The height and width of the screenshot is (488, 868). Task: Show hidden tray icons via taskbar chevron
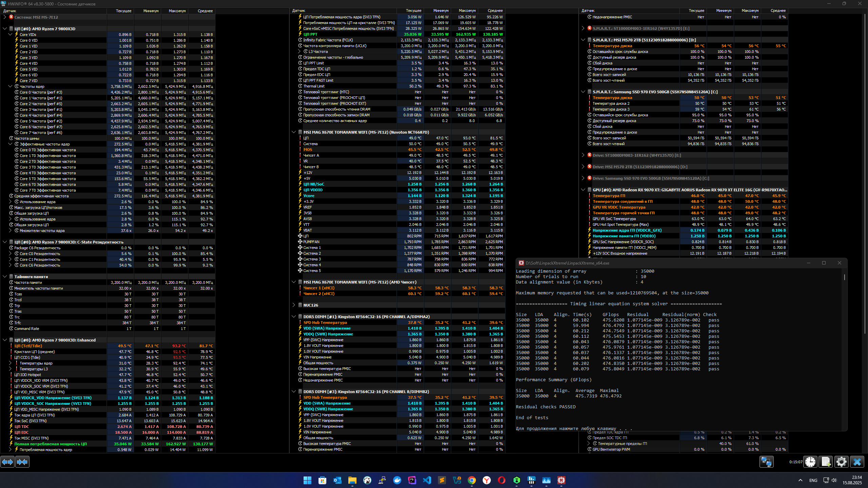coord(801,480)
